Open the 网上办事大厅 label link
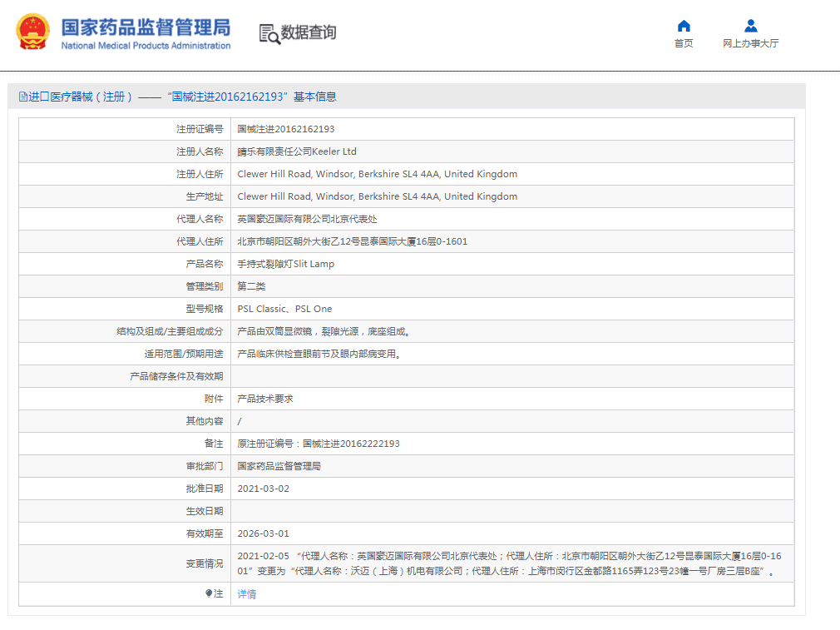The height and width of the screenshot is (630, 840). pyautogui.click(x=750, y=43)
